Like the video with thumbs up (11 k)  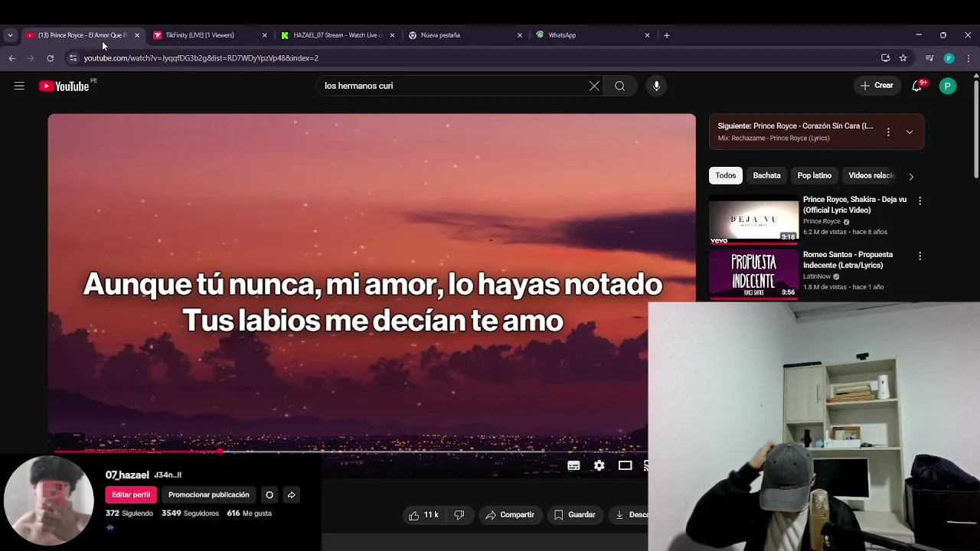click(424, 515)
